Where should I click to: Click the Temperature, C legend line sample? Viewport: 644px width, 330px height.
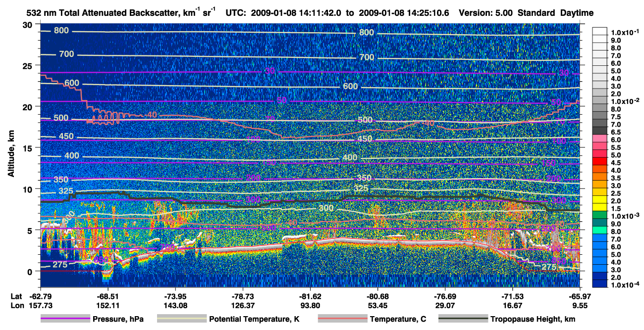pos(342,319)
